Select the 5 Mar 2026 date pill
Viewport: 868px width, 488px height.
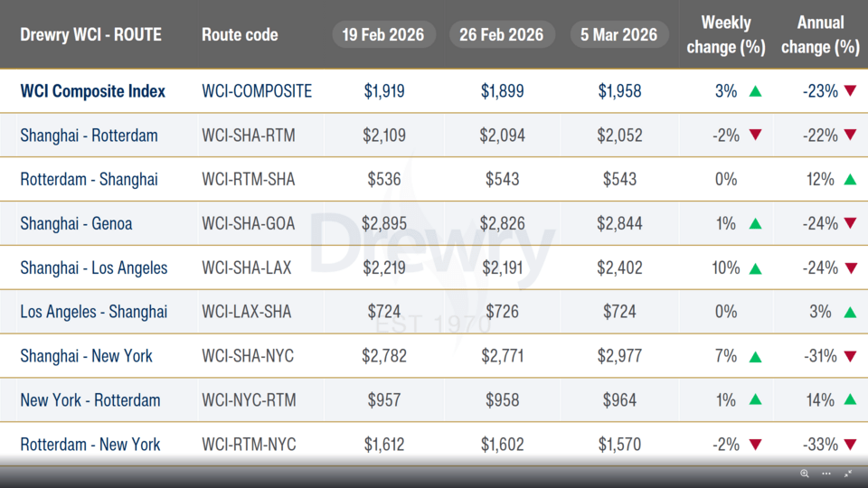pyautogui.click(x=619, y=34)
